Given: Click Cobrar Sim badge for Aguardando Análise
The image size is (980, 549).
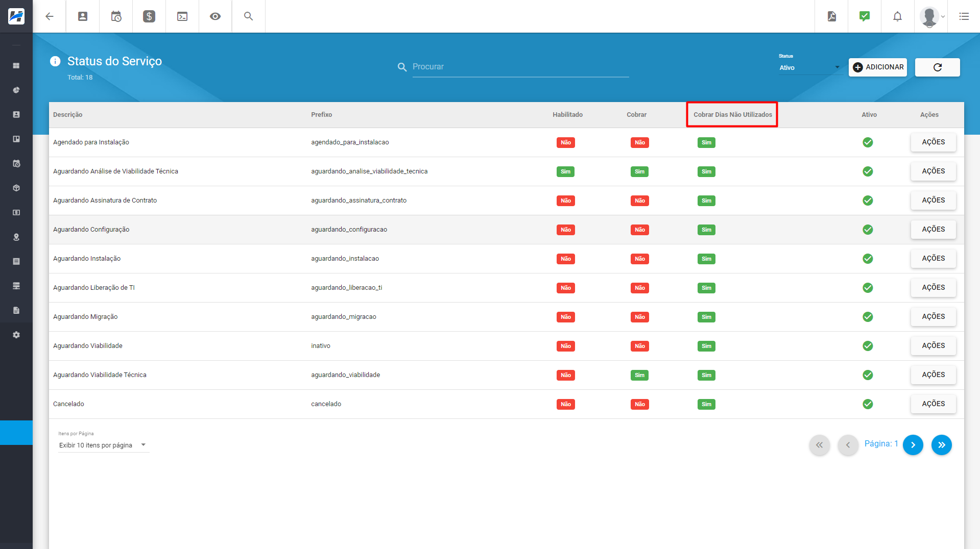Looking at the screenshot, I should 639,172.
